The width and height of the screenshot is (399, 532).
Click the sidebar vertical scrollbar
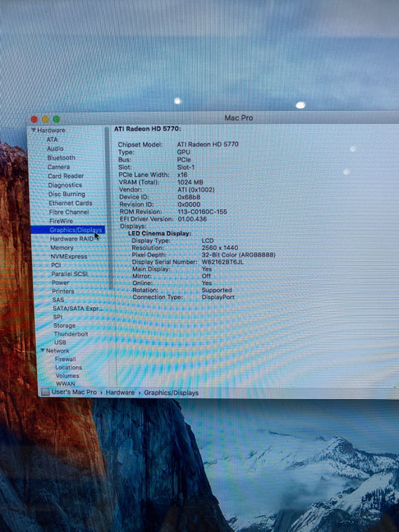pyautogui.click(x=108, y=207)
